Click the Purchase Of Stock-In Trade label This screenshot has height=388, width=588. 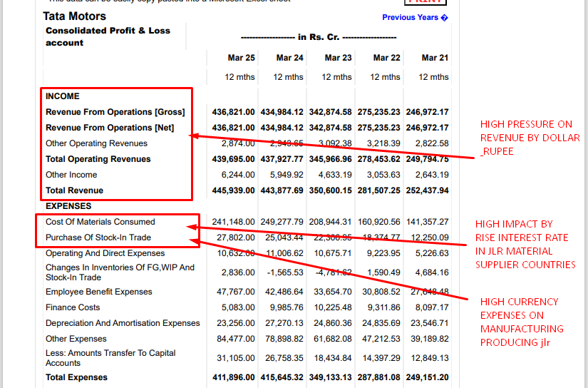(x=98, y=238)
